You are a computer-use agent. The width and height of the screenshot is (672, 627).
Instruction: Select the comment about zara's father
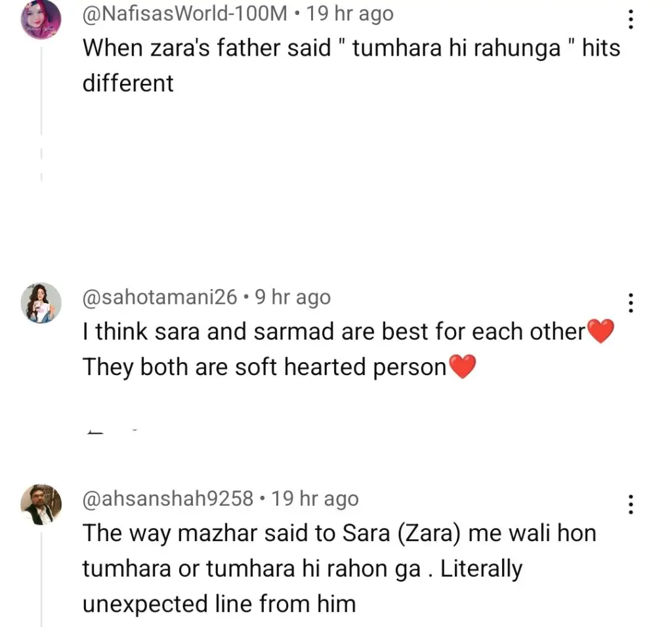click(351, 65)
